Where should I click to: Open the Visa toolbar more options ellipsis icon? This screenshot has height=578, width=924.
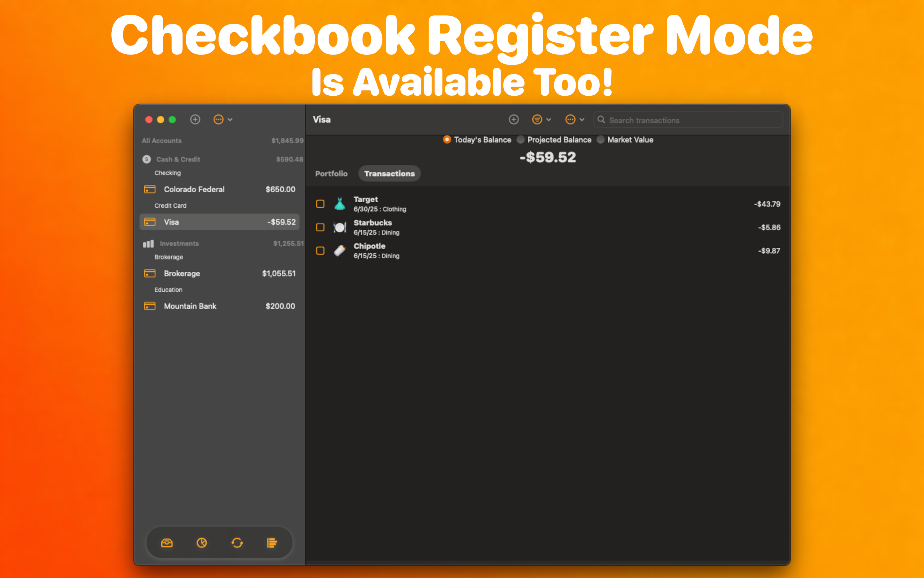(x=570, y=120)
